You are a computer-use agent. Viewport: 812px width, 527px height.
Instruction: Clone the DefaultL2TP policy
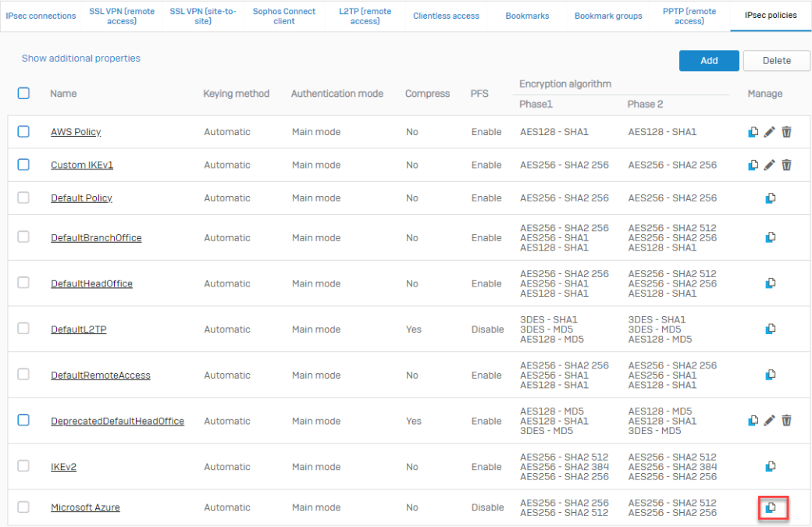pyautogui.click(x=771, y=329)
